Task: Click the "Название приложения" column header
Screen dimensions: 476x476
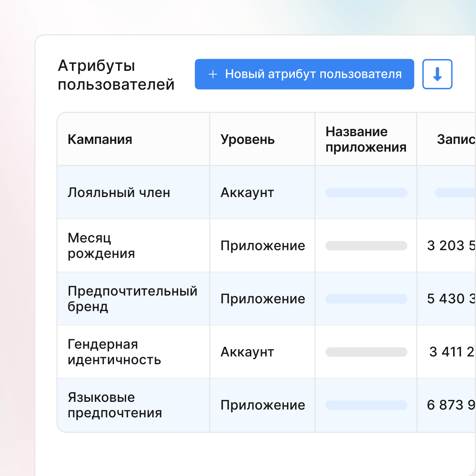Action: [366, 139]
